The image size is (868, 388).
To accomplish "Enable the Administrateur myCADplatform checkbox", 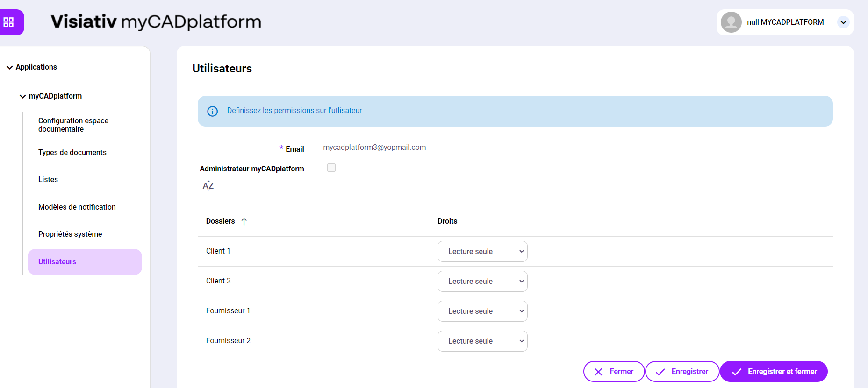I will click(331, 168).
